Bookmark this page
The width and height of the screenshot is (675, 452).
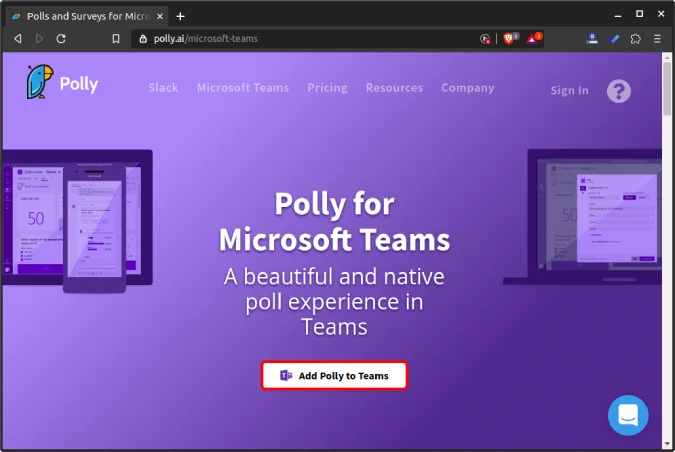pos(116,39)
